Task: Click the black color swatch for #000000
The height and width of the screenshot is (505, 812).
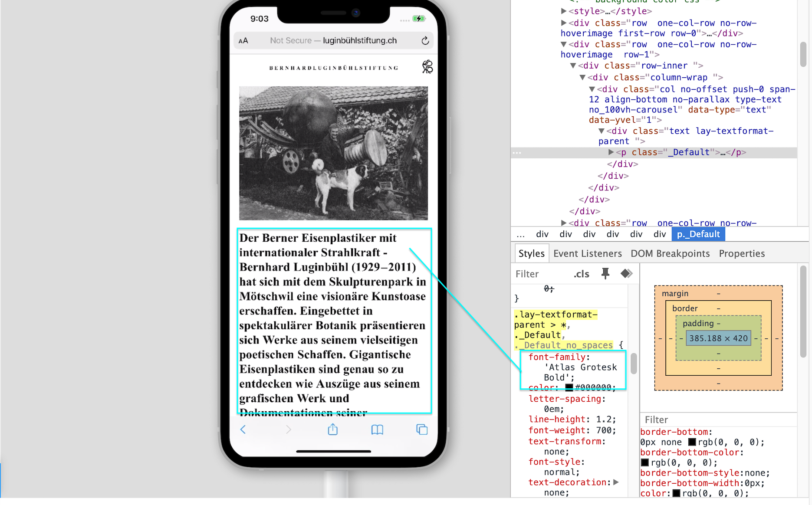Action: [x=569, y=387]
